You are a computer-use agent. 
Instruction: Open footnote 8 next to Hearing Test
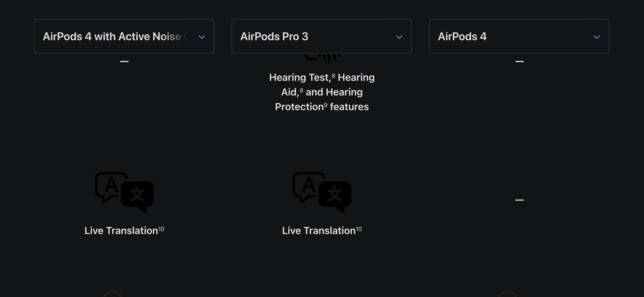[333, 76]
